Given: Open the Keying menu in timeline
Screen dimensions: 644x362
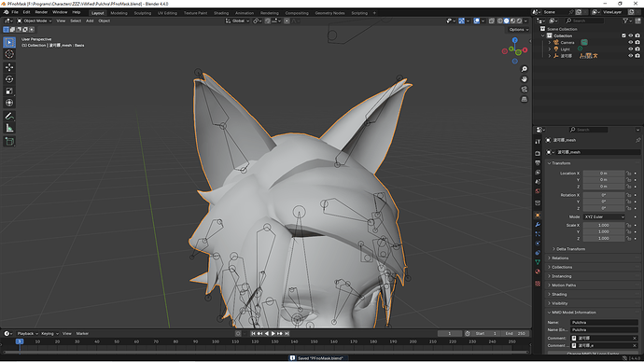Looking at the screenshot, I should pyautogui.click(x=49, y=334).
